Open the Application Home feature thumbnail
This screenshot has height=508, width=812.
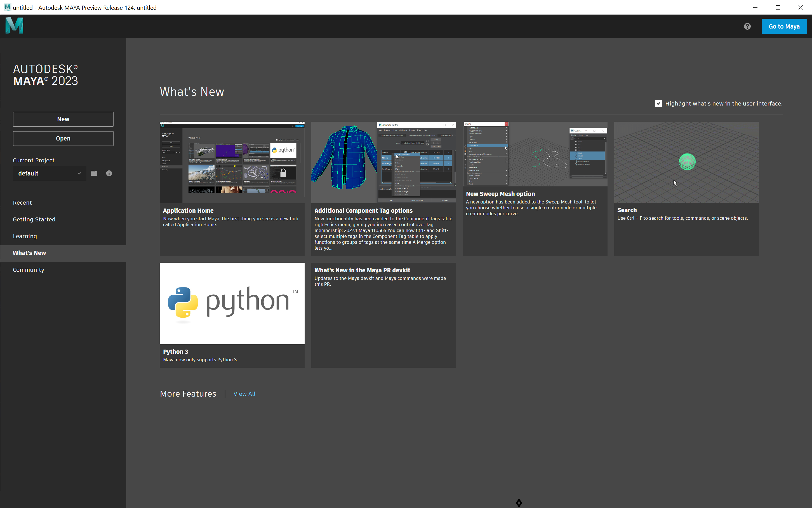[232, 162]
